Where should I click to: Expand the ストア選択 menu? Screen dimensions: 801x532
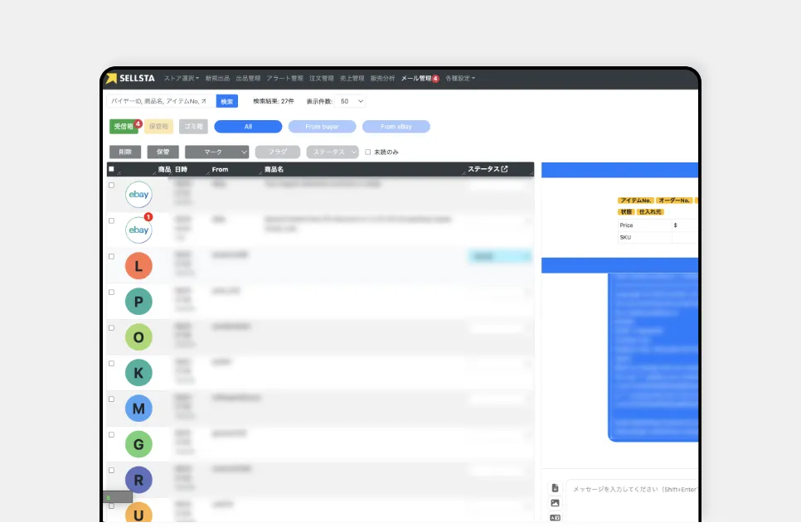181,79
